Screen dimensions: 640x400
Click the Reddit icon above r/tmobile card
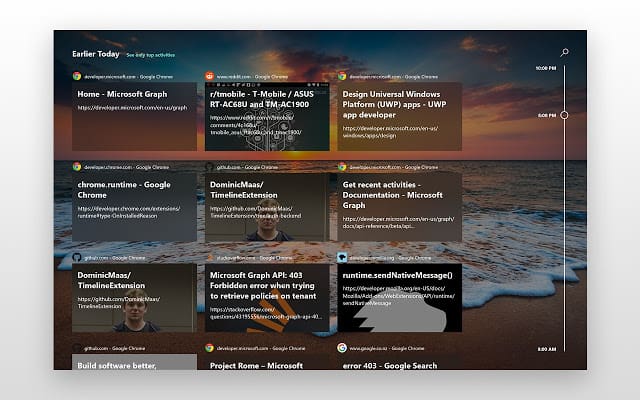click(x=209, y=76)
